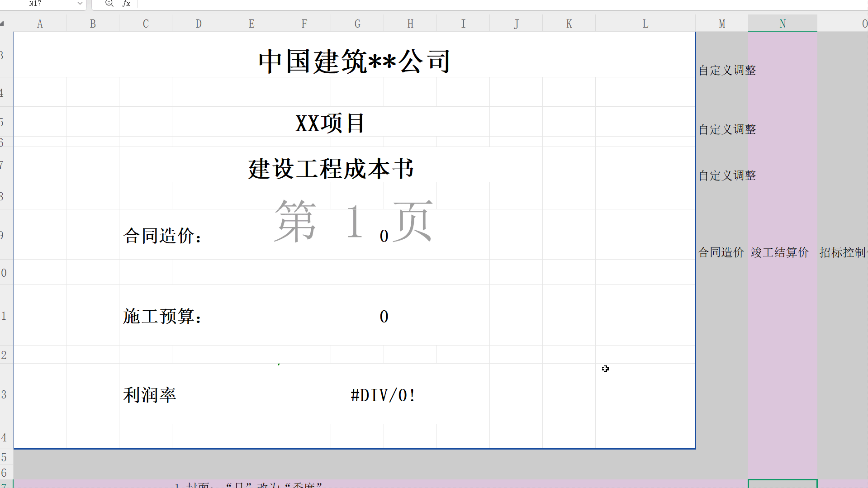The image size is (868, 488).
Task: Open the Name Box dropdown arrow
Action: pos(80,4)
